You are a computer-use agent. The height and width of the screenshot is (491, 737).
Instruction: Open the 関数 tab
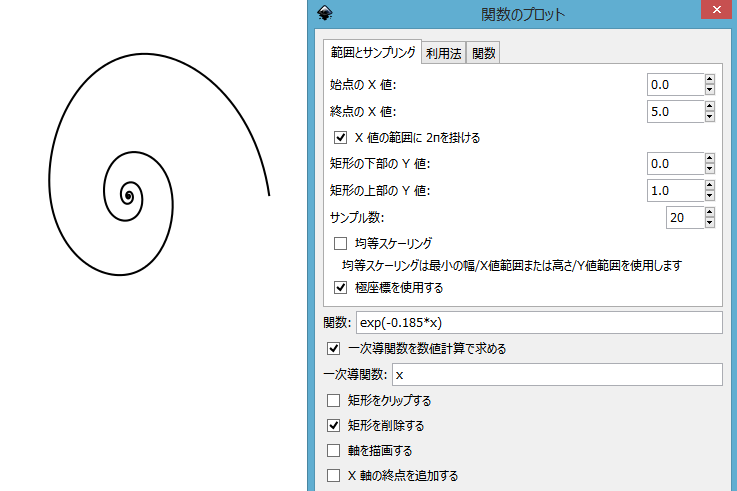(x=483, y=54)
